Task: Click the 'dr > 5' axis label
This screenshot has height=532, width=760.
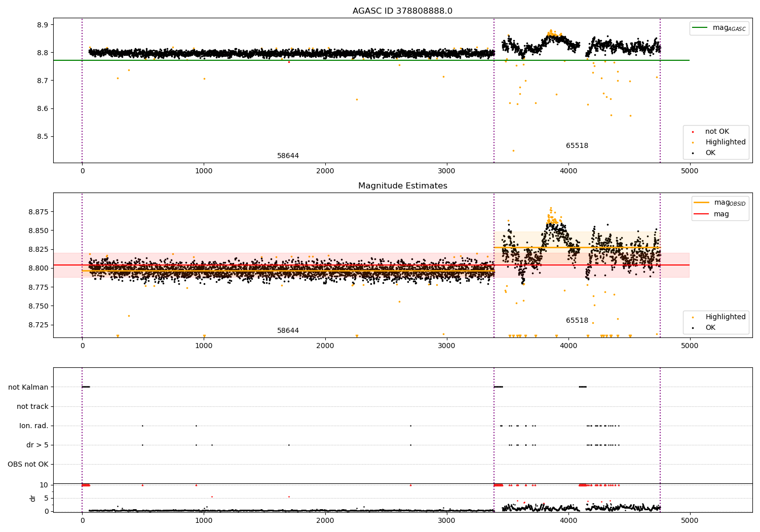Action: (x=37, y=445)
